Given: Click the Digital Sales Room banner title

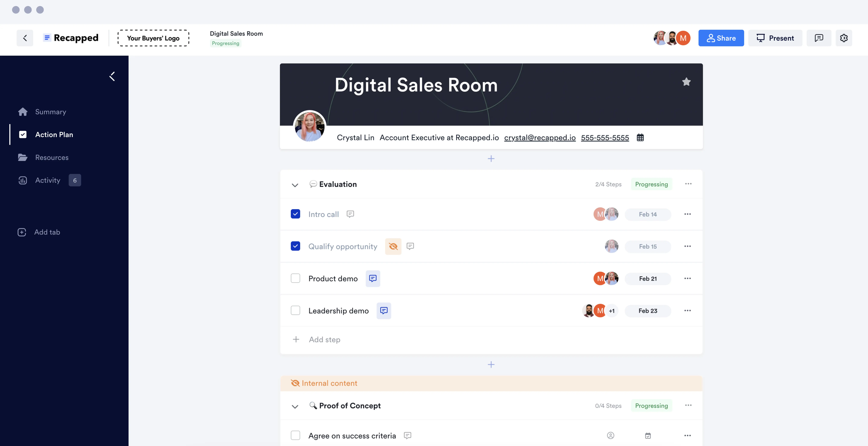Looking at the screenshot, I should [x=416, y=85].
